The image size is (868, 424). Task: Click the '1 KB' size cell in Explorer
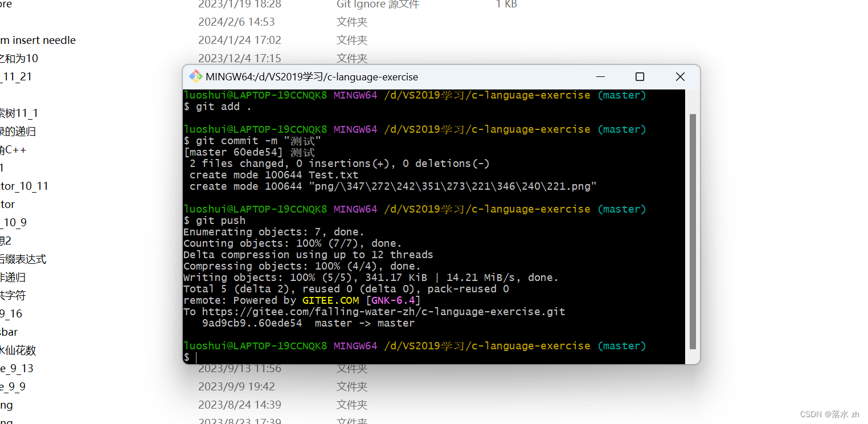point(506,4)
